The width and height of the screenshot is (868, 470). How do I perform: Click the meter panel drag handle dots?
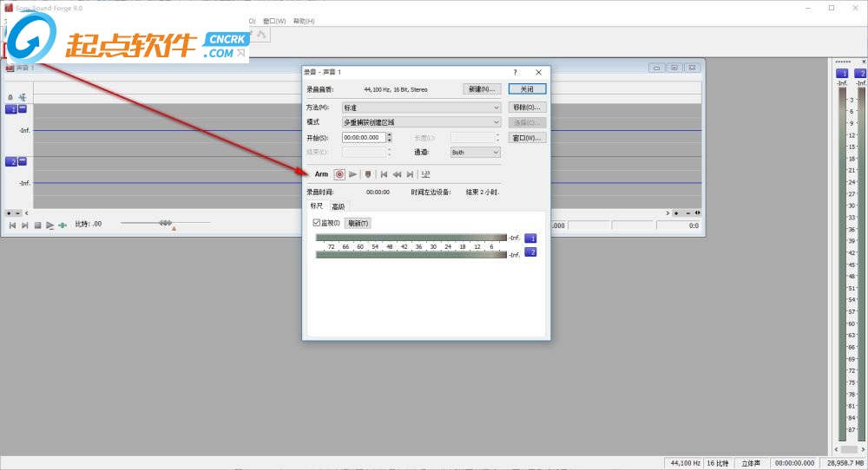pos(843,62)
